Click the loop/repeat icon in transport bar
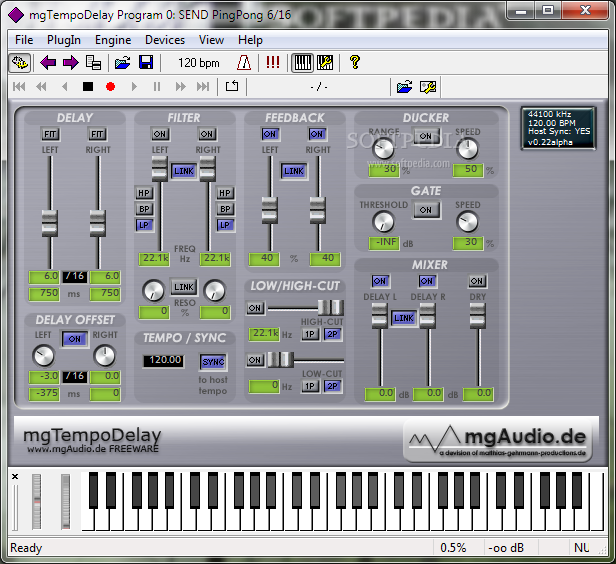Viewport: 616px width, 564px height. point(232,86)
